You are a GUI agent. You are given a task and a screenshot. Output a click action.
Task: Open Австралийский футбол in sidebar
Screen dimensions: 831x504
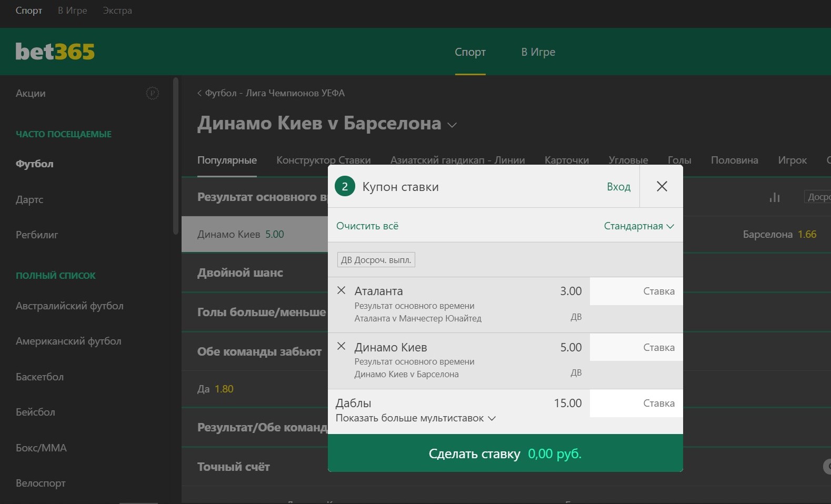tap(69, 306)
